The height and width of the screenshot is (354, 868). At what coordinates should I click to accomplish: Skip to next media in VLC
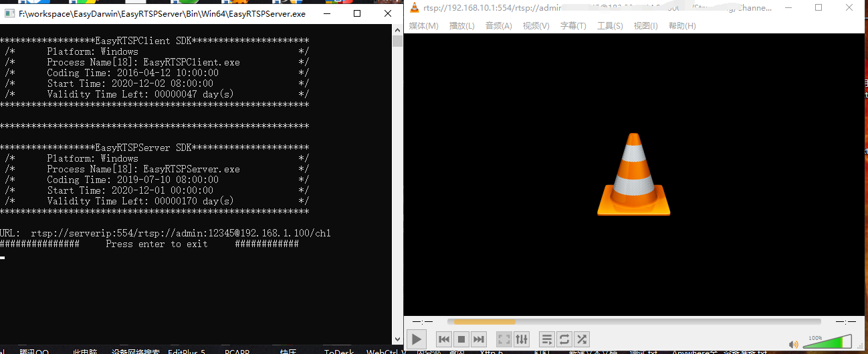pos(479,339)
